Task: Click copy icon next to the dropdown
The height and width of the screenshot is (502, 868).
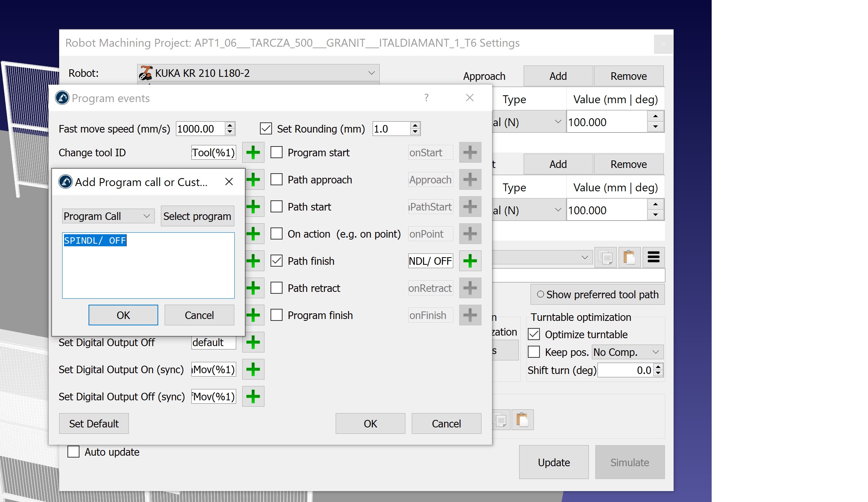Action: tap(605, 258)
